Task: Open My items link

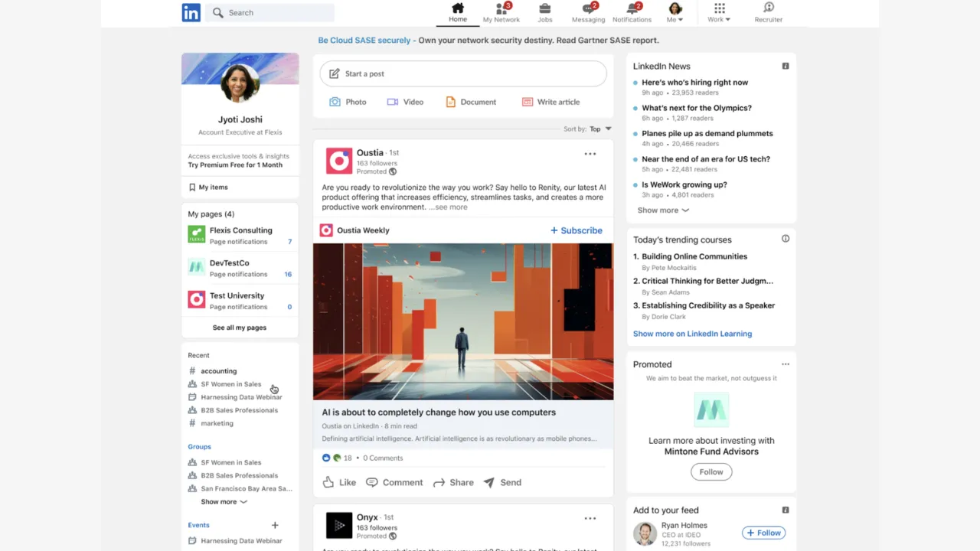Action: click(208, 187)
